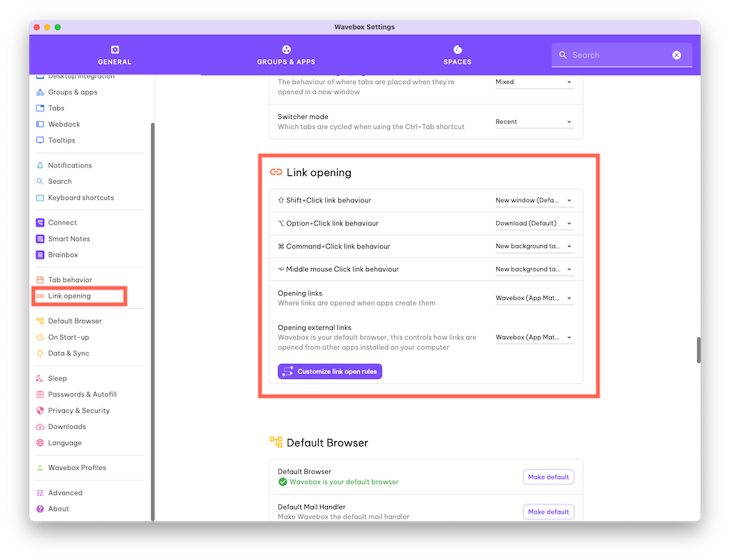Screen dimensions: 730x560
Task: Click the On Start-up power icon
Action: pyautogui.click(x=40, y=337)
